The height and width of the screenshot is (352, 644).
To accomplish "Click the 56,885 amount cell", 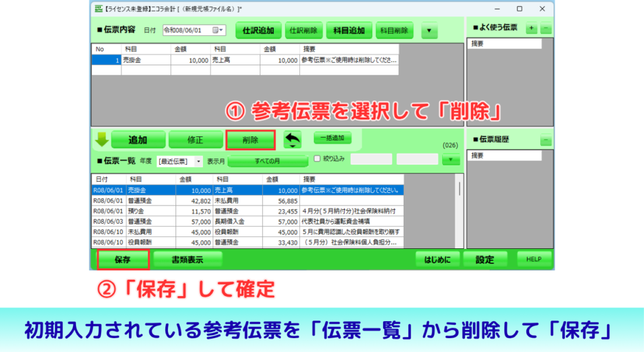I will pyautogui.click(x=281, y=201).
